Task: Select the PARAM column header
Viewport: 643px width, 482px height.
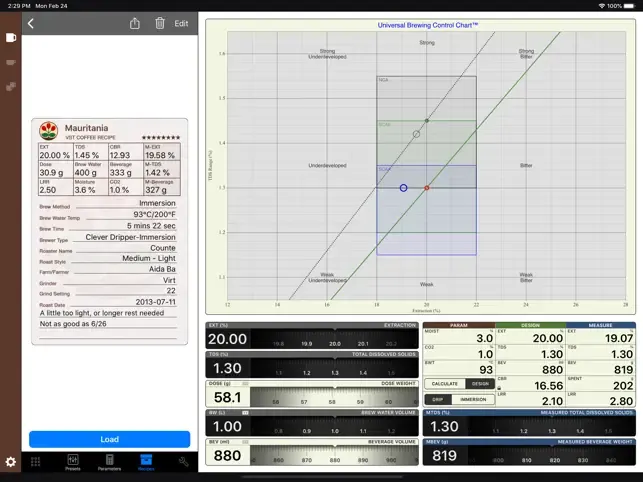Action: click(x=459, y=325)
